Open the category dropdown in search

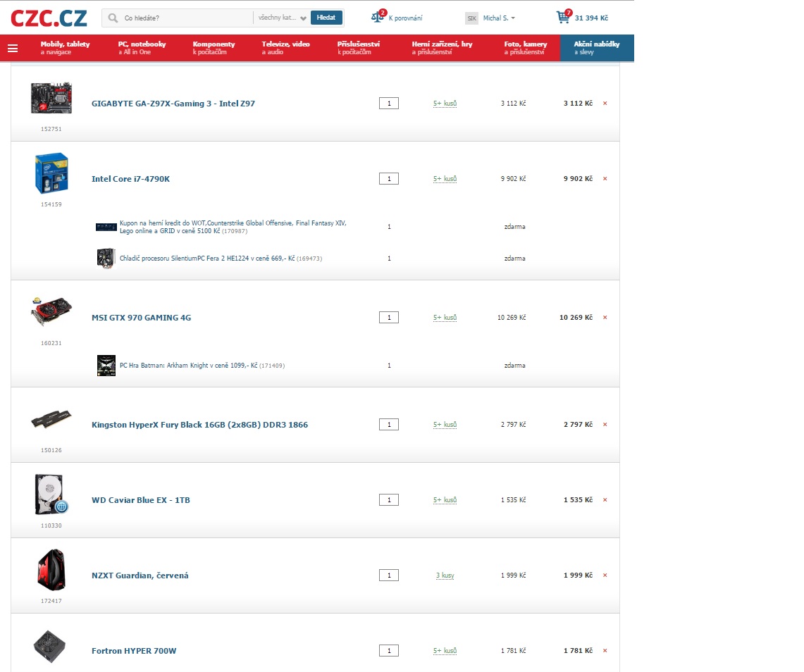[282, 18]
